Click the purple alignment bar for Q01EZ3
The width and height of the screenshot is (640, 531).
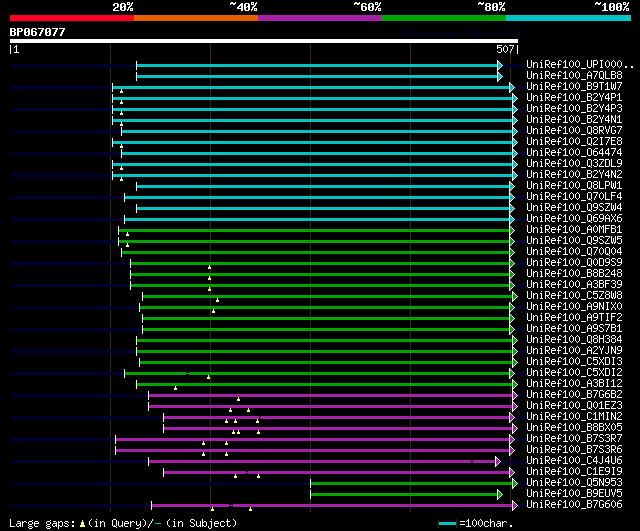pos(331,407)
